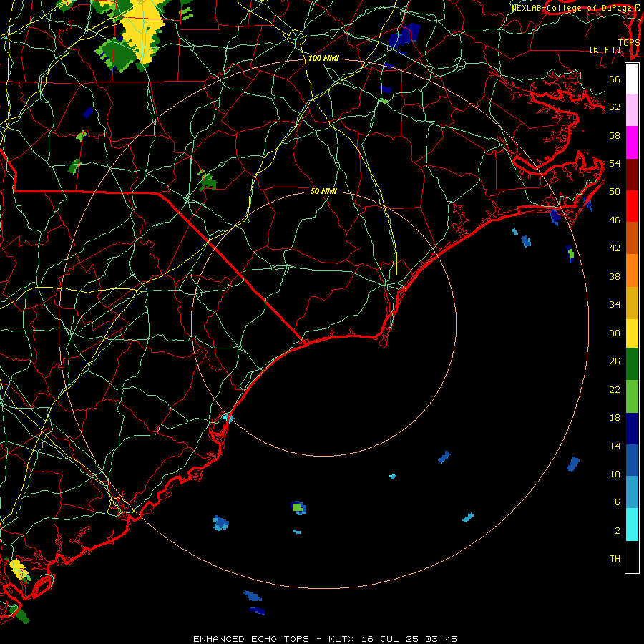The image size is (644, 644).
Task: Click the legend value '54'
Action: pos(615,163)
